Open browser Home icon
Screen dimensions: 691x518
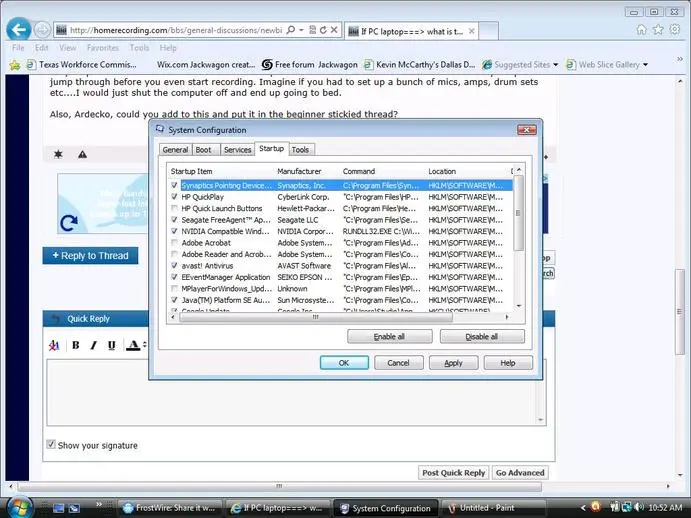(642, 30)
